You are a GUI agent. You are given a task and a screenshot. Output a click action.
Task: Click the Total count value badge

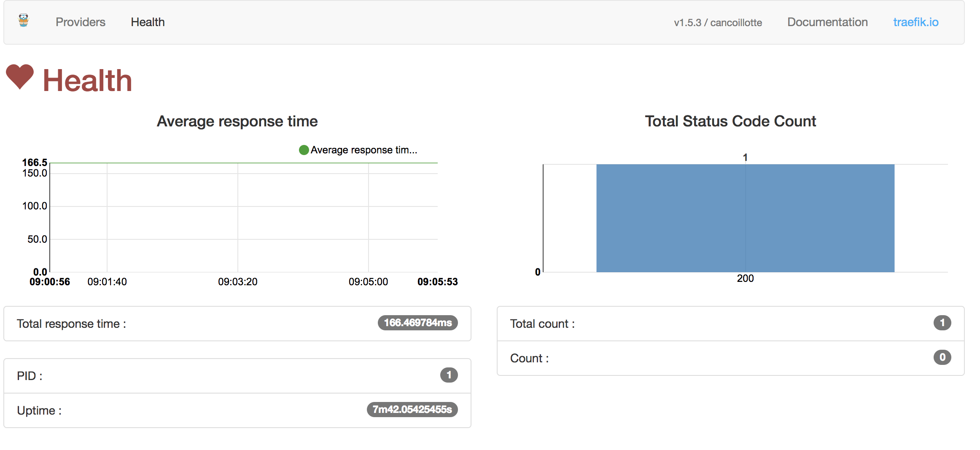point(942,323)
